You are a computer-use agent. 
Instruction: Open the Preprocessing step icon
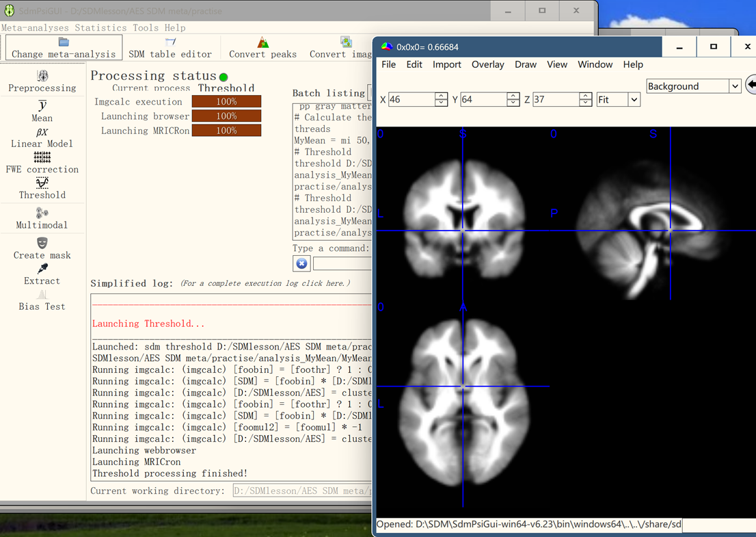42,76
